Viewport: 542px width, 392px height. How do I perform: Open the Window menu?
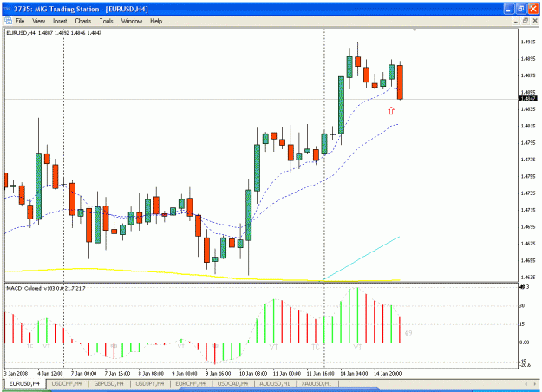coord(132,21)
